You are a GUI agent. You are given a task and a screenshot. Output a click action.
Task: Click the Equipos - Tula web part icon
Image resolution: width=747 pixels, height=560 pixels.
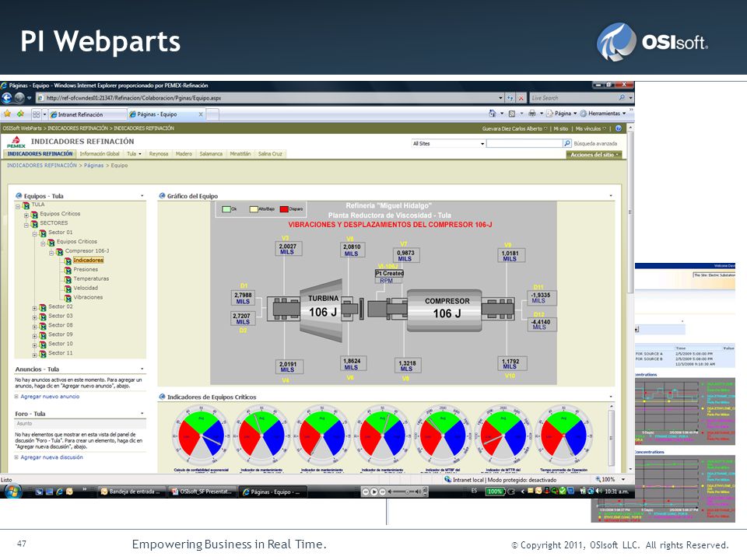click(19, 196)
